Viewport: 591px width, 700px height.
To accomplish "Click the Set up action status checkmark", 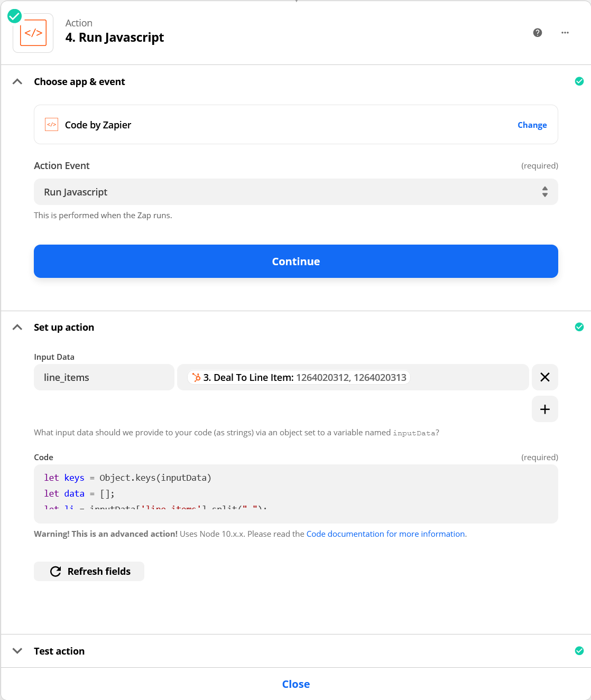I will (579, 327).
